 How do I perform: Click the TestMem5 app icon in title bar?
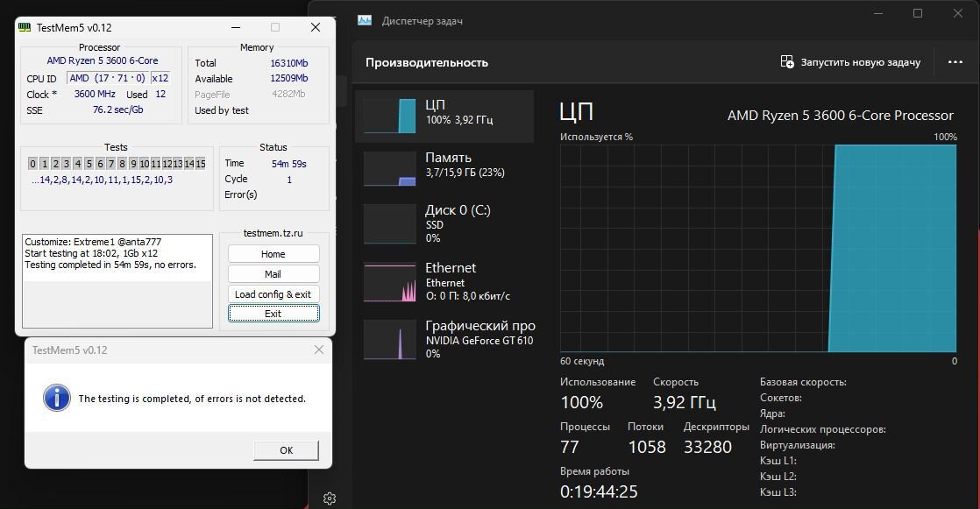pyautogui.click(x=25, y=27)
